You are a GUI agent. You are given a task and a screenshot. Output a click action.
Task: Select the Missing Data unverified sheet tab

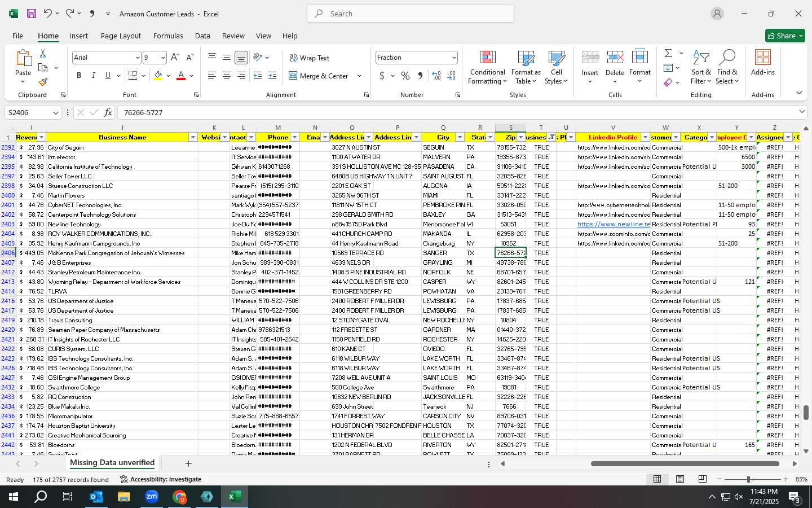click(x=112, y=463)
